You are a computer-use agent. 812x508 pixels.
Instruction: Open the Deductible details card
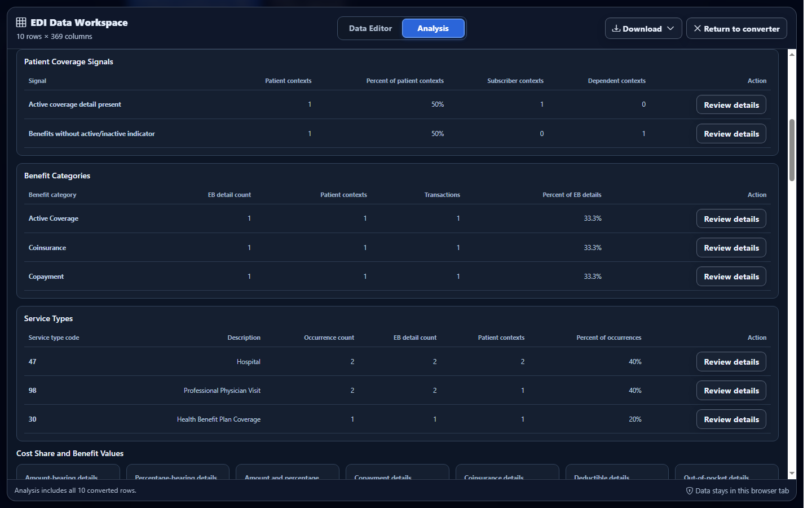click(617, 472)
